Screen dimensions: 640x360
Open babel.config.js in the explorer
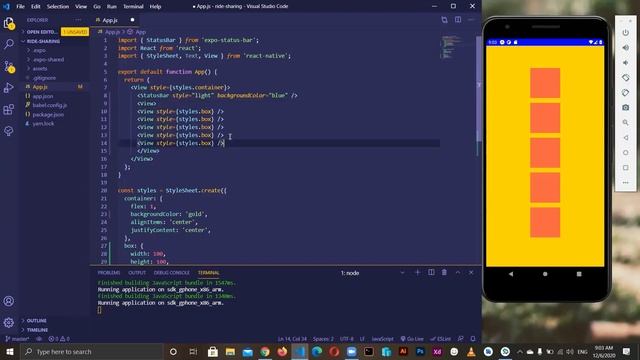(x=49, y=105)
